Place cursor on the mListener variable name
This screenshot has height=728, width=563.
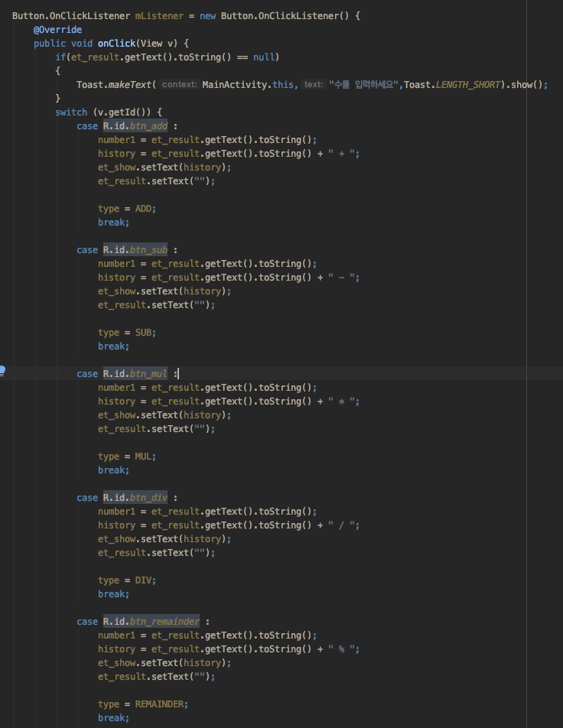coord(159,16)
